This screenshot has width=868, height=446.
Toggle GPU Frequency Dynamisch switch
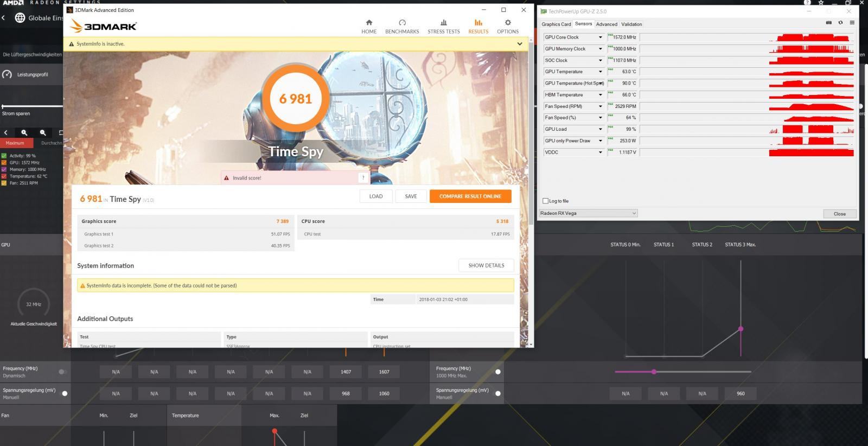tap(62, 372)
